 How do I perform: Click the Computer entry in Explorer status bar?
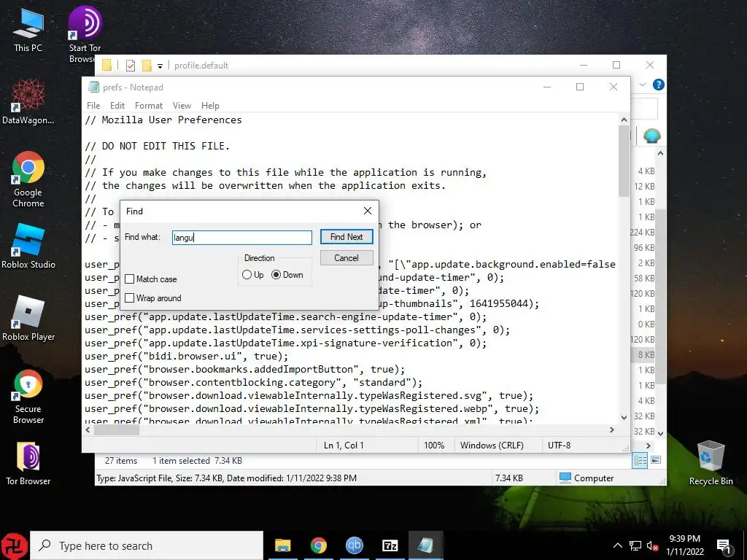click(x=587, y=478)
